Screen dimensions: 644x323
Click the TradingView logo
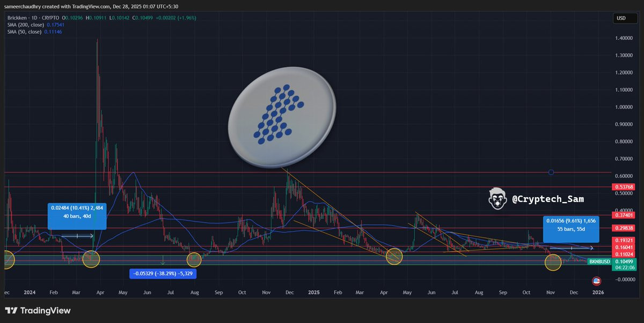(x=38, y=311)
